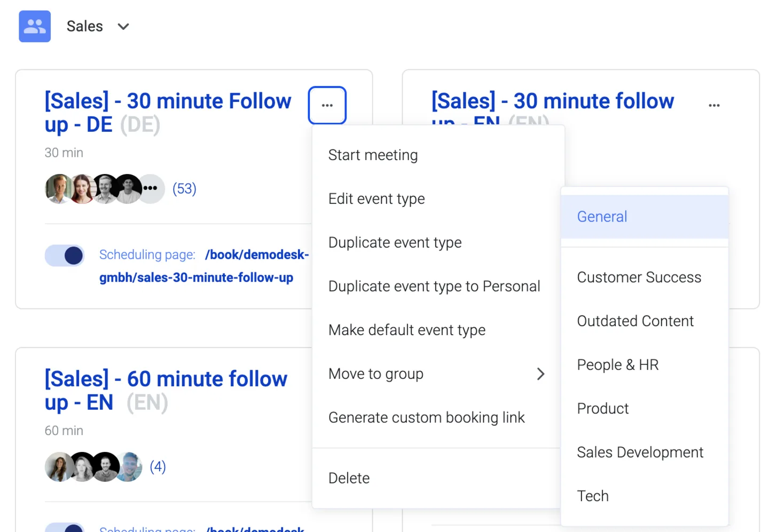The height and width of the screenshot is (532, 769).
Task: Click fourth host avatar on 60 minute card
Action: coord(129,467)
